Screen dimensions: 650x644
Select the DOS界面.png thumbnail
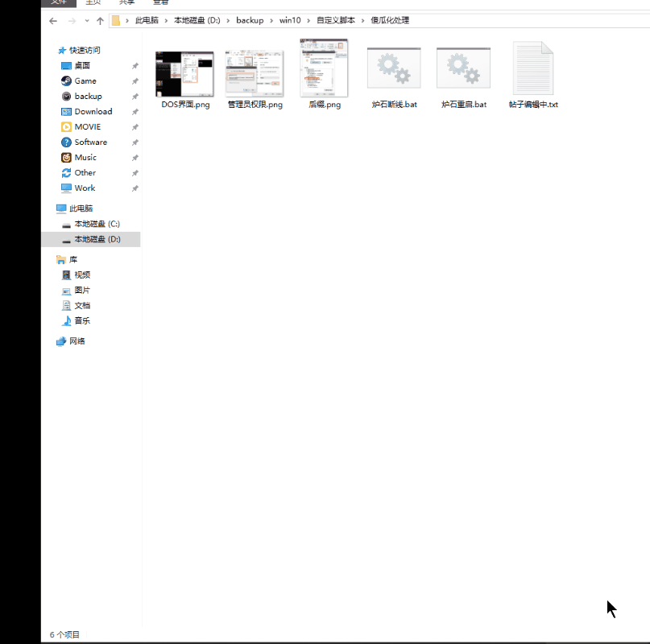click(x=184, y=74)
